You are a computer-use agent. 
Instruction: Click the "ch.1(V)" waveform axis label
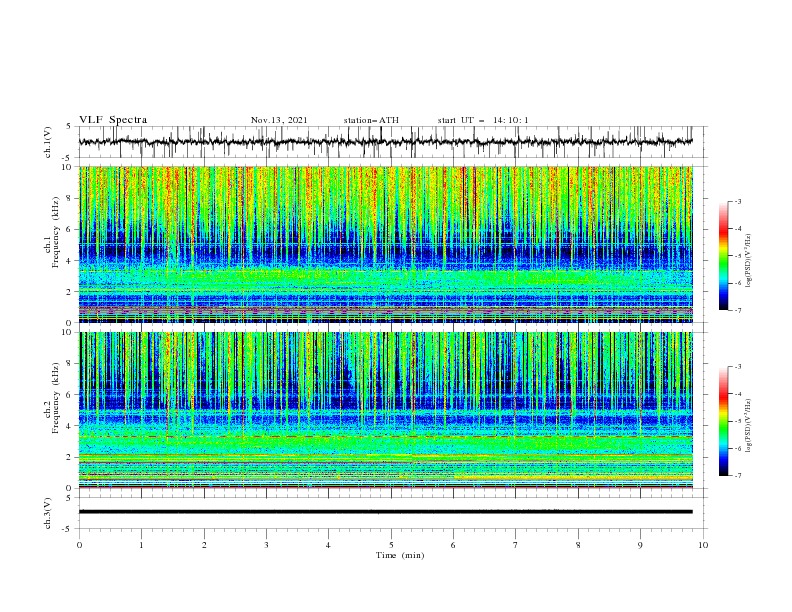pyautogui.click(x=48, y=142)
